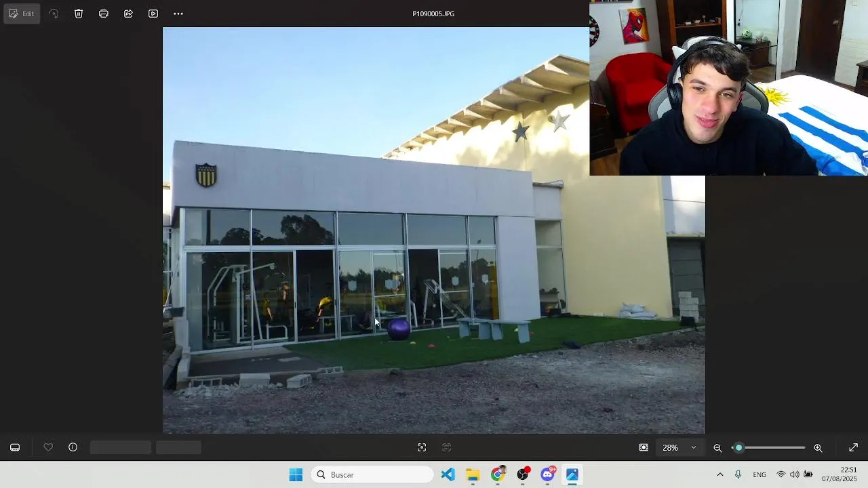Enter fullscreen with the expand arrows icon

click(x=853, y=447)
